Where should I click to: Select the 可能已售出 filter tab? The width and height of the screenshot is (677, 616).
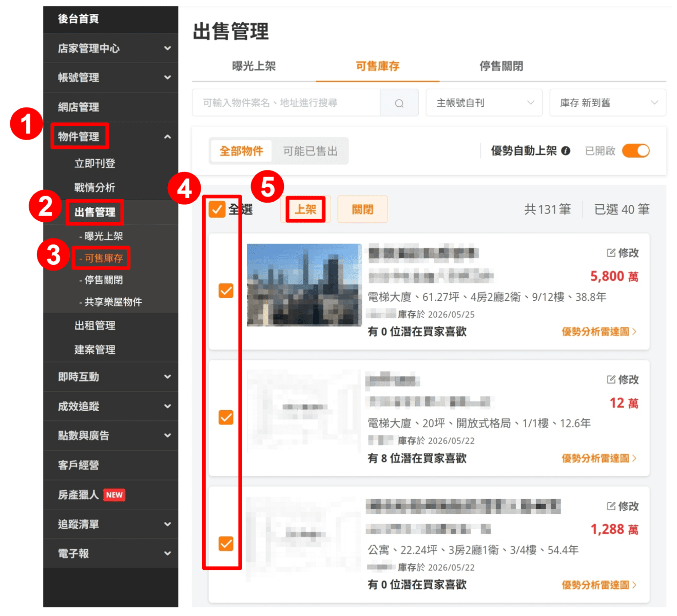pos(311,151)
